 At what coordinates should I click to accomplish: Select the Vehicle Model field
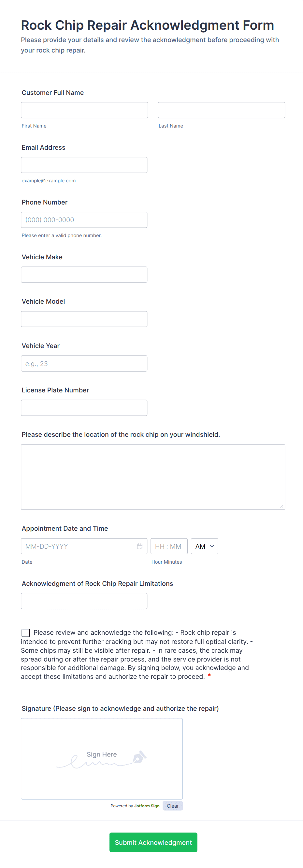(x=84, y=319)
